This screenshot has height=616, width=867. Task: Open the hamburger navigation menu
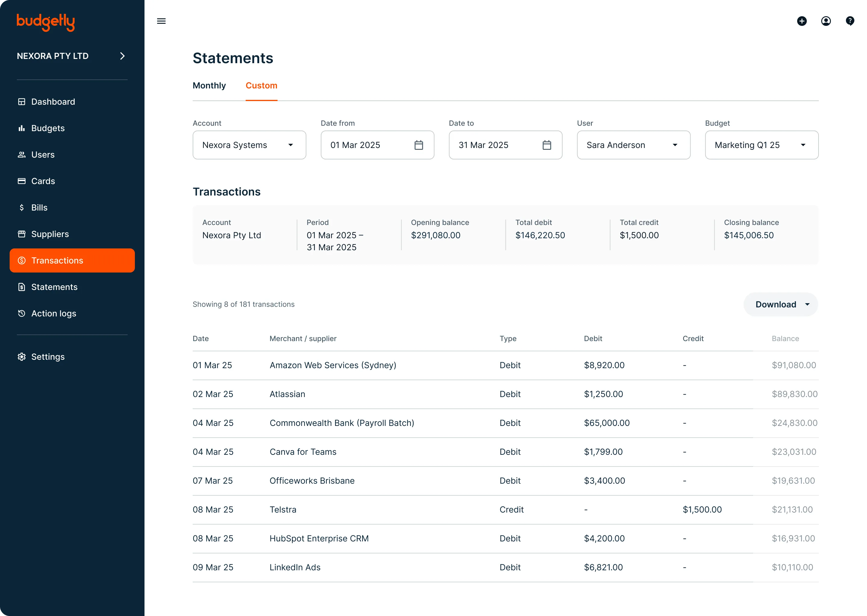(x=161, y=21)
